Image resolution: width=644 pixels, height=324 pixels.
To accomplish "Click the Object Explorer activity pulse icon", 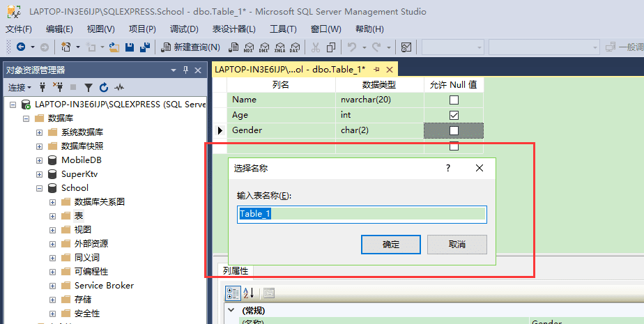I will (119, 87).
